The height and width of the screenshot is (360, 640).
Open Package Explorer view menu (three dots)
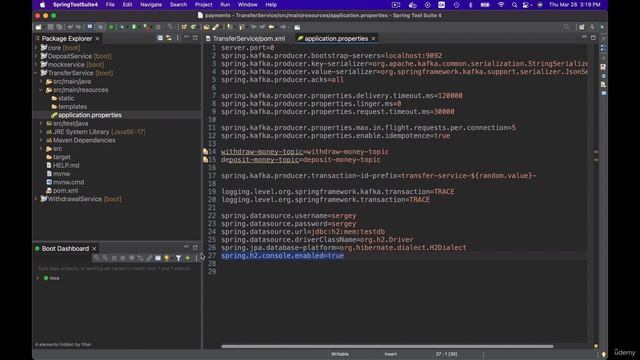coord(177,38)
